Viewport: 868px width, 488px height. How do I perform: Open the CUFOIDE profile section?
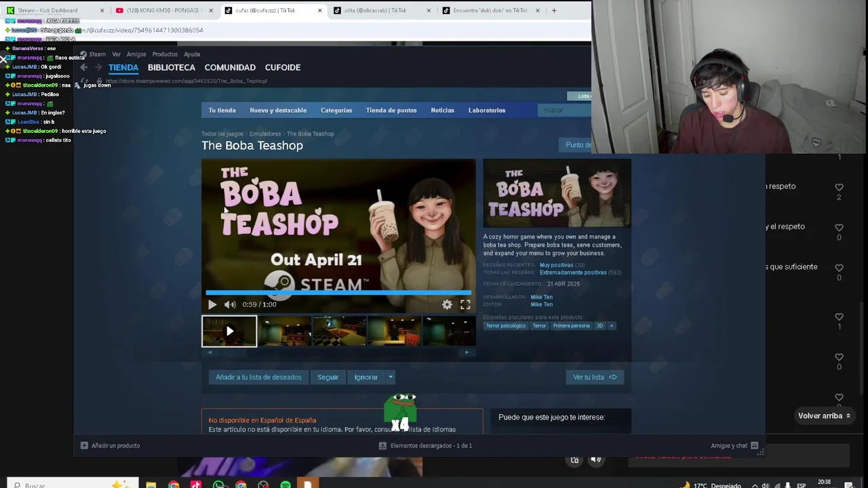(283, 67)
